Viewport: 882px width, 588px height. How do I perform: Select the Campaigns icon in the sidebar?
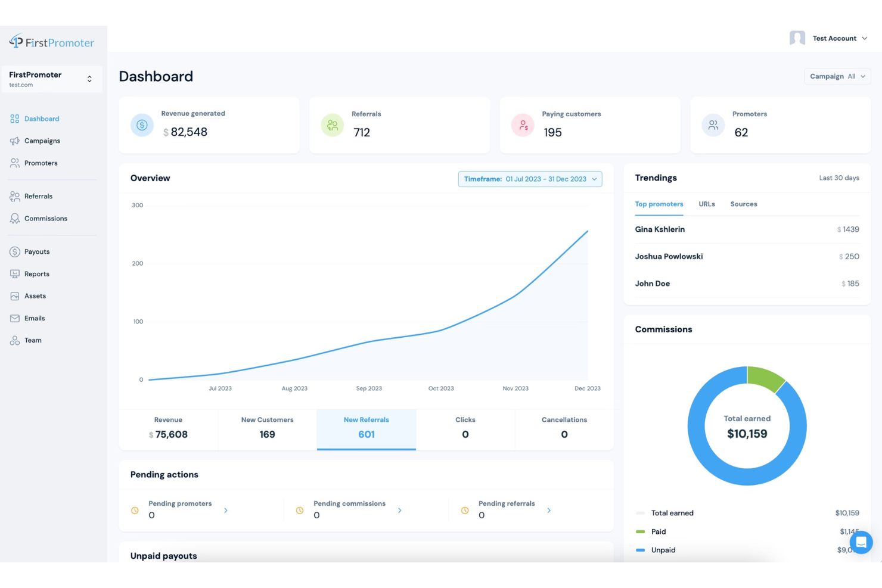tap(14, 141)
